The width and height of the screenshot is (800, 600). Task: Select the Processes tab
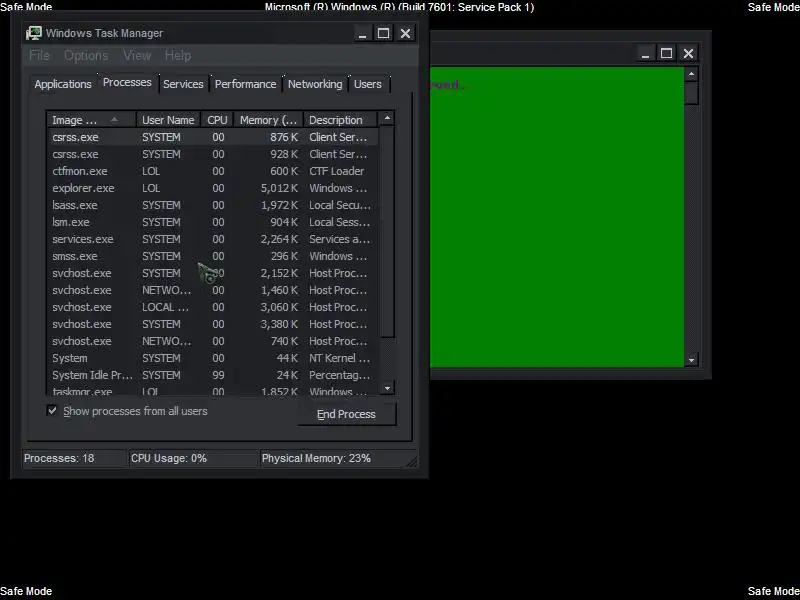tap(127, 83)
